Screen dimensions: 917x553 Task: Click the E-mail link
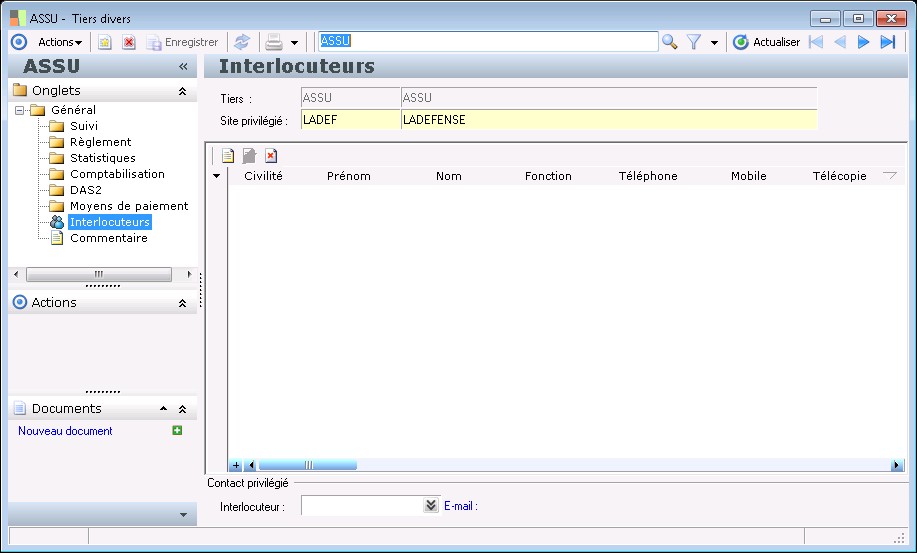coord(461,506)
